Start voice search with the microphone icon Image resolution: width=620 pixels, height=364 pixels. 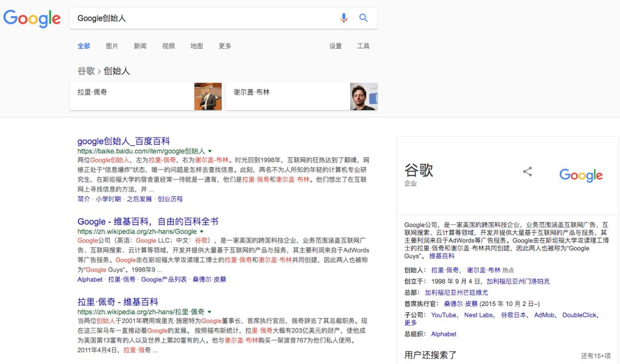point(344,18)
